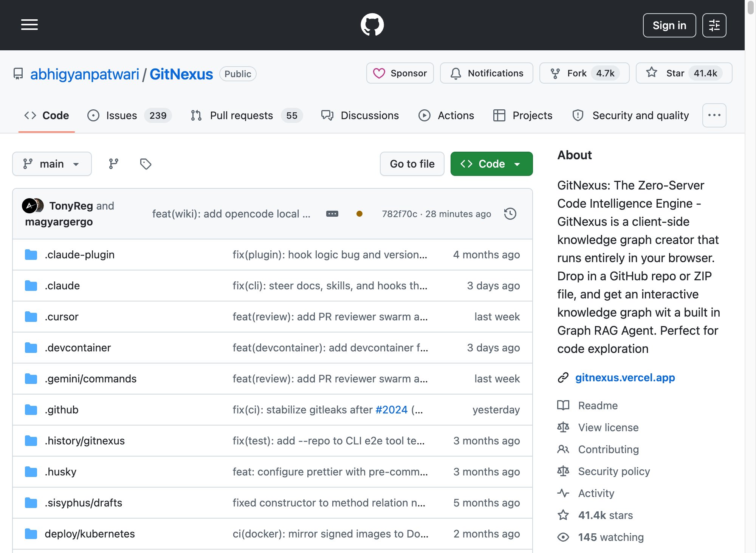
Task: Open repository Activity
Action: click(596, 493)
